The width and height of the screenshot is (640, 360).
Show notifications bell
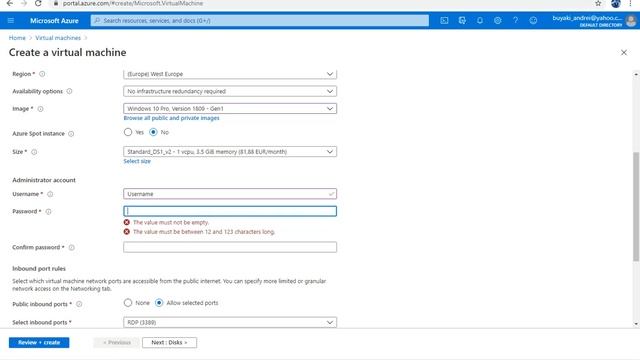tap(480, 20)
